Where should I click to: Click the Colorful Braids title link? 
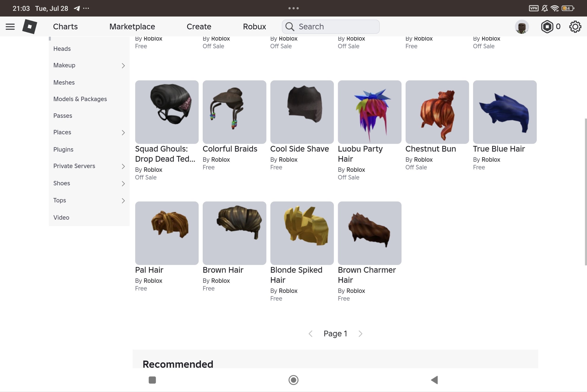click(230, 149)
